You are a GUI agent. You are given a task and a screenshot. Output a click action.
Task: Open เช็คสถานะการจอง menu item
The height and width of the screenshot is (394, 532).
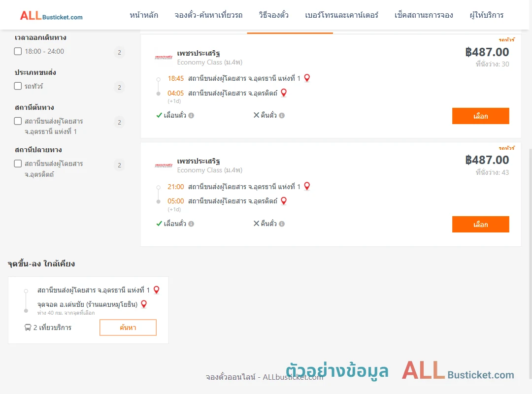(424, 15)
